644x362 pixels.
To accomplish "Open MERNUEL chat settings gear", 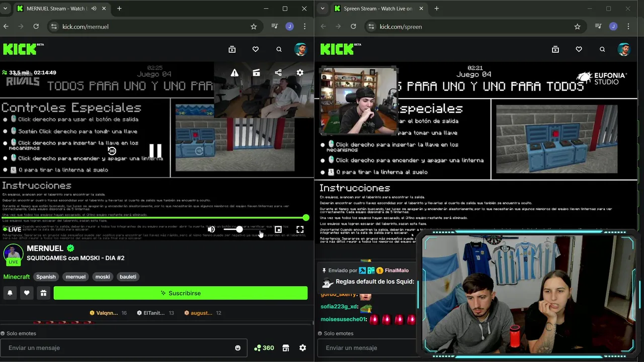I will [x=302, y=348].
